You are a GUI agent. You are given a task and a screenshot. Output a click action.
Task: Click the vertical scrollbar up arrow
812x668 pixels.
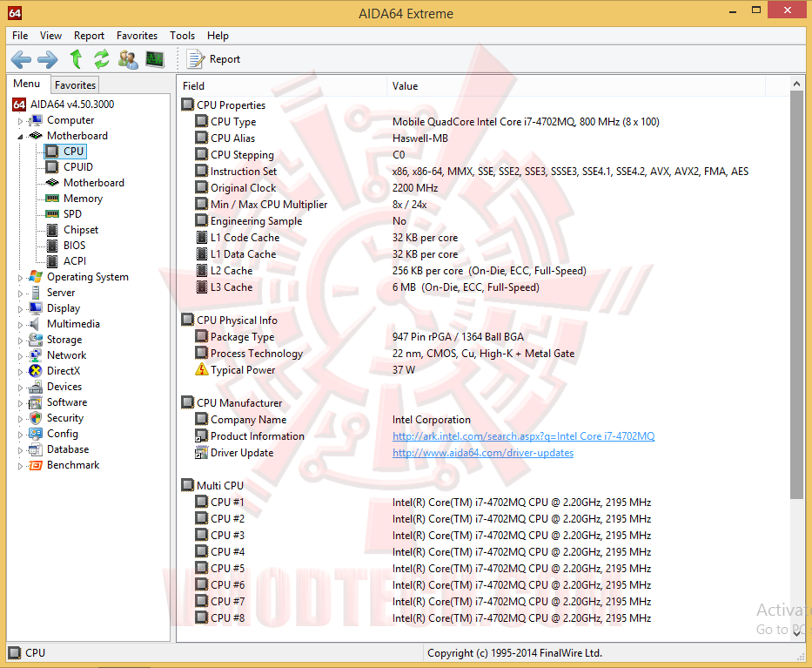pyautogui.click(x=796, y=84)
